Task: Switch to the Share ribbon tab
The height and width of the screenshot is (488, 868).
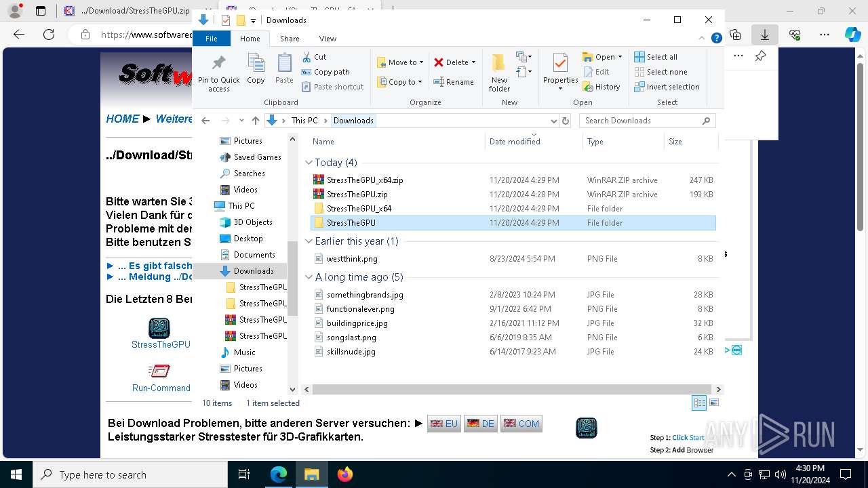Action: (290, 39)
